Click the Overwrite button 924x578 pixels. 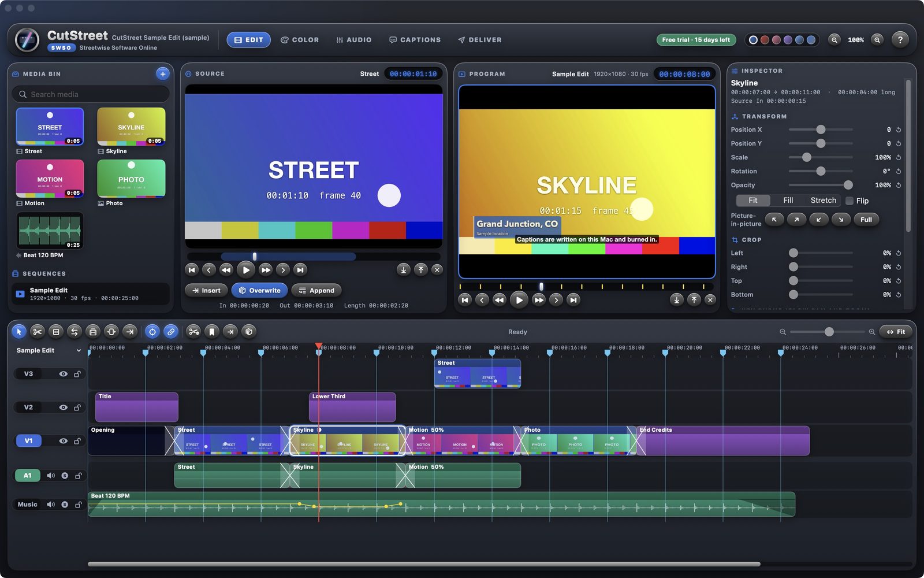coord(260,290)
